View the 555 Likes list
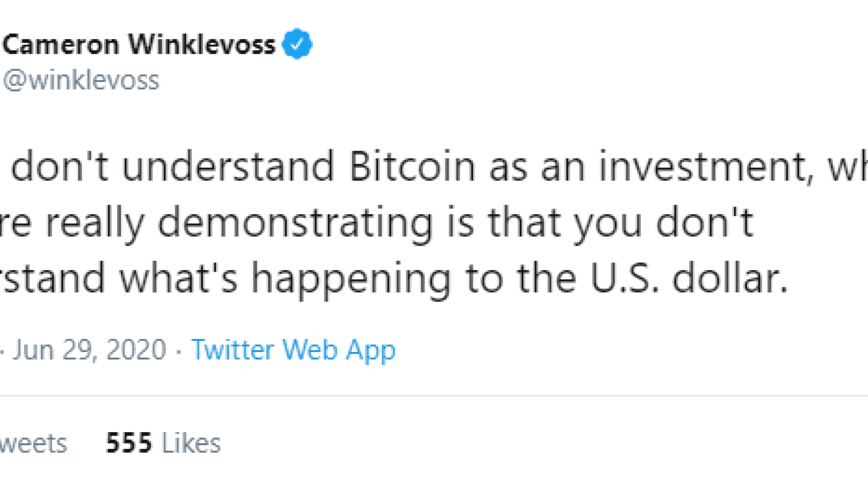This screenshot has height=488, width=868. pyautogui.click(x=163, y=443)
